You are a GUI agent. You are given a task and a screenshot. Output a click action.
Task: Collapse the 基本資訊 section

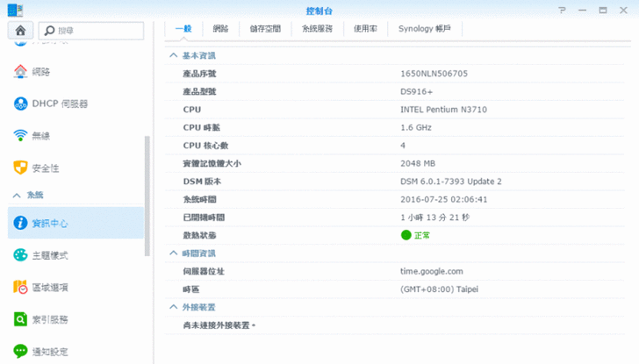point(173,54)
